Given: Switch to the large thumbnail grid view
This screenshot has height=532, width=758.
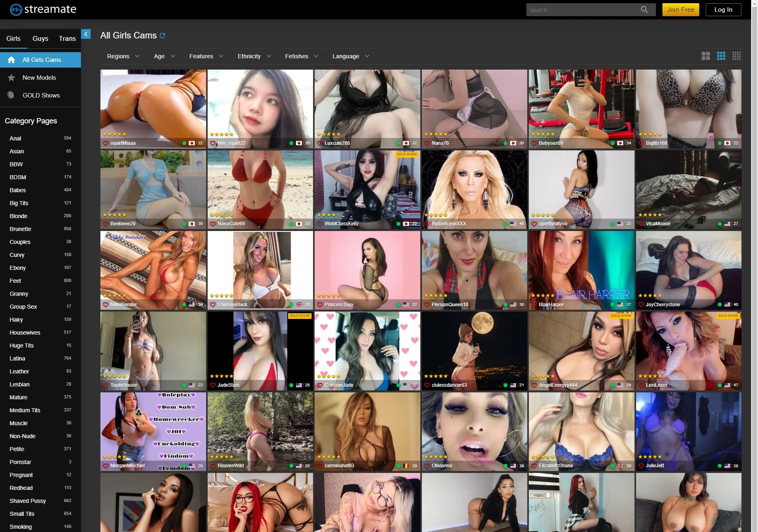Looking at the screenshot, I should [705, 56].
